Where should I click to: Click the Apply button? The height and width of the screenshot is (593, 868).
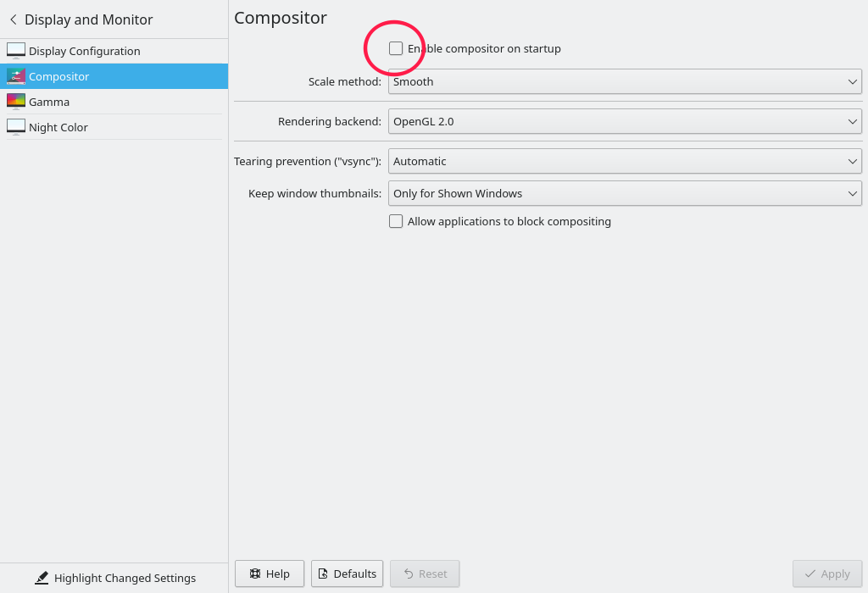tap(827, 574)
